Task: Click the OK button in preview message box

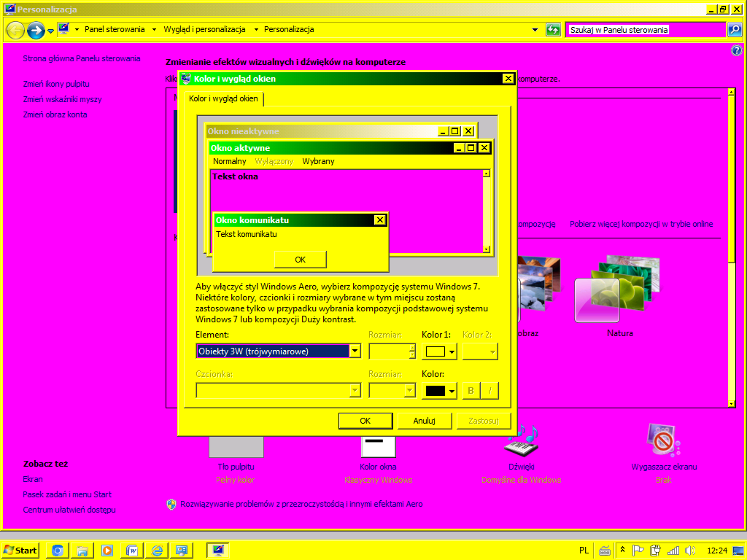Action: [300, 260]
